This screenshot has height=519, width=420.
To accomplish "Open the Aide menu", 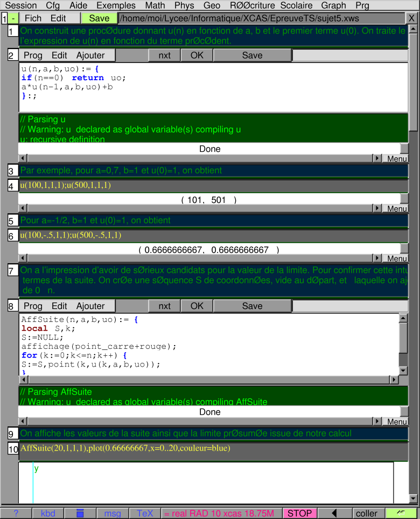I will pyautogui.click(x=79, y=5).
